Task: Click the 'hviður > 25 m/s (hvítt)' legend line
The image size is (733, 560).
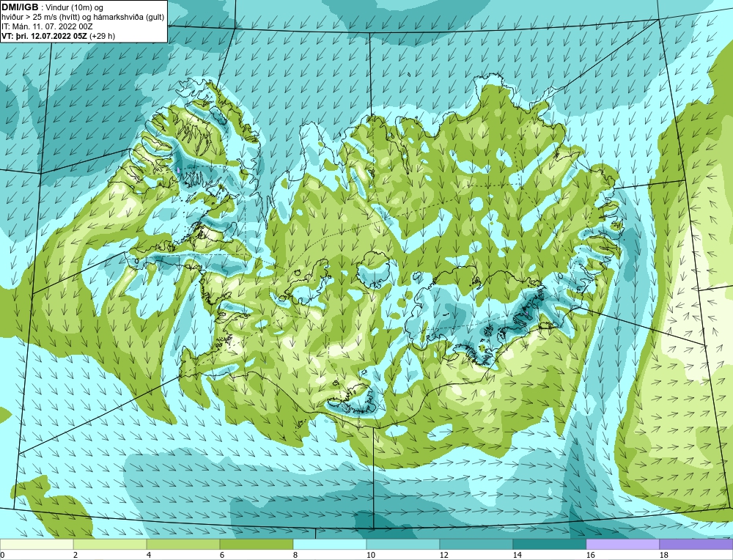Action: [41, 17]
